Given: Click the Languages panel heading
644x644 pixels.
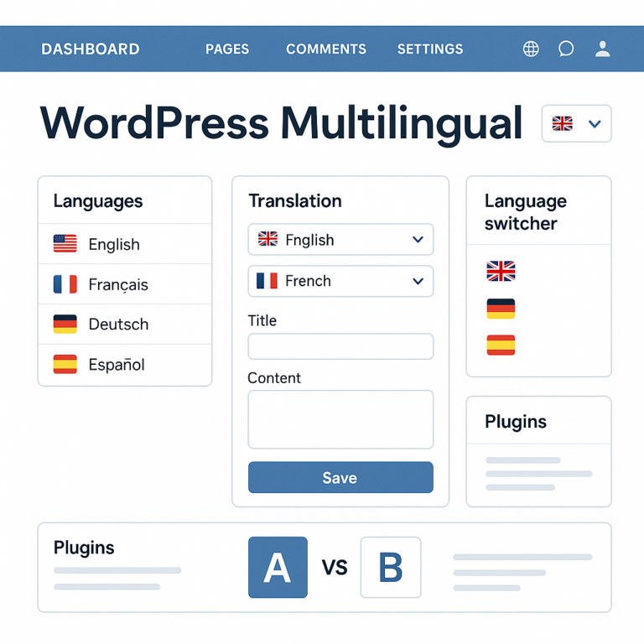Looking at the screenshot, I should pos(98,201).
